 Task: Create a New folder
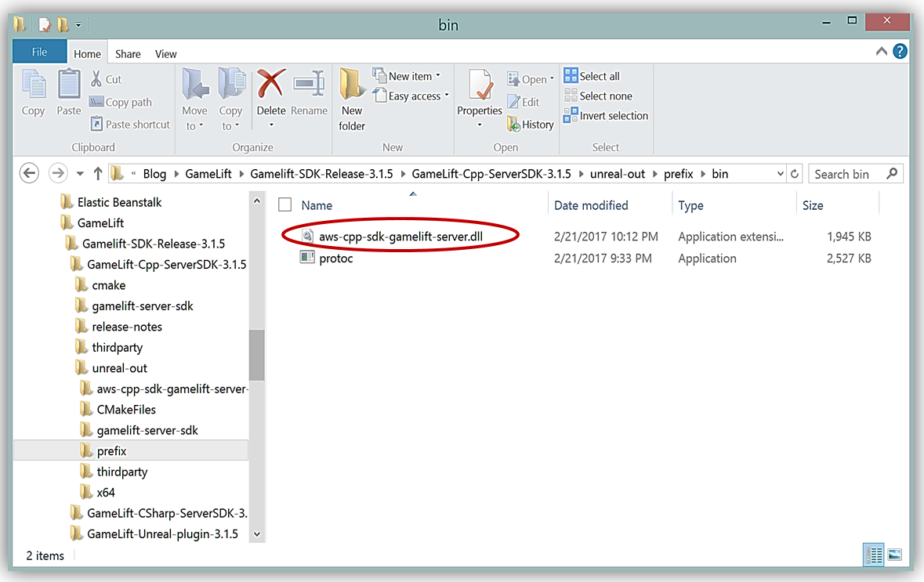[x=352, y=98]
